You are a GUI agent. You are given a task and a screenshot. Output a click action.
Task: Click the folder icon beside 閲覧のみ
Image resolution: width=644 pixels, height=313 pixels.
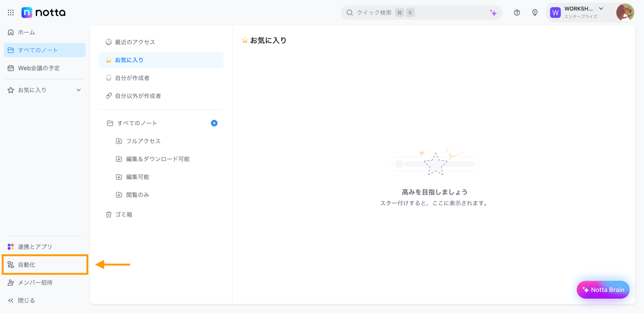[119, 195]
